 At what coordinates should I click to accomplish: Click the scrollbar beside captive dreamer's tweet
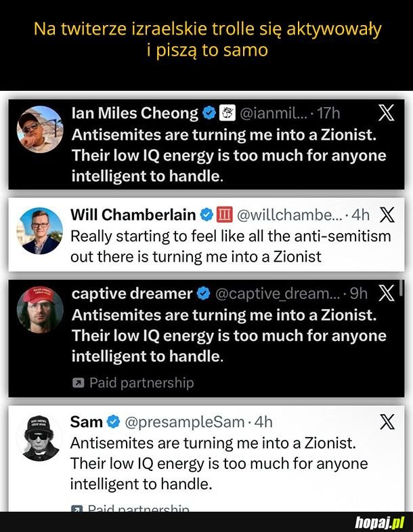pos(402,288)
